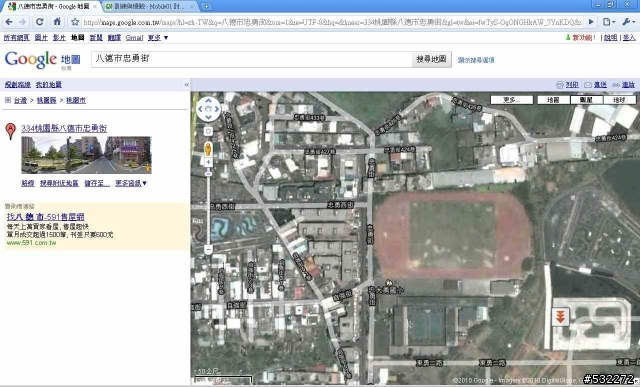Viewport: 640px width, 387px height.
Task: Open 規劃路線 directions link
Action: (18, 85)
